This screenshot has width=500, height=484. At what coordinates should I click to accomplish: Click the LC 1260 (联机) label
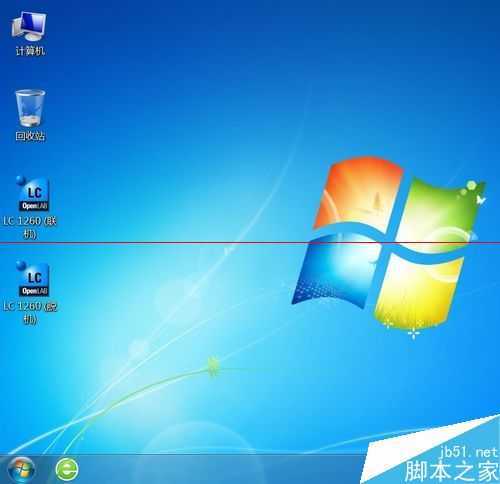pos(30,228)
